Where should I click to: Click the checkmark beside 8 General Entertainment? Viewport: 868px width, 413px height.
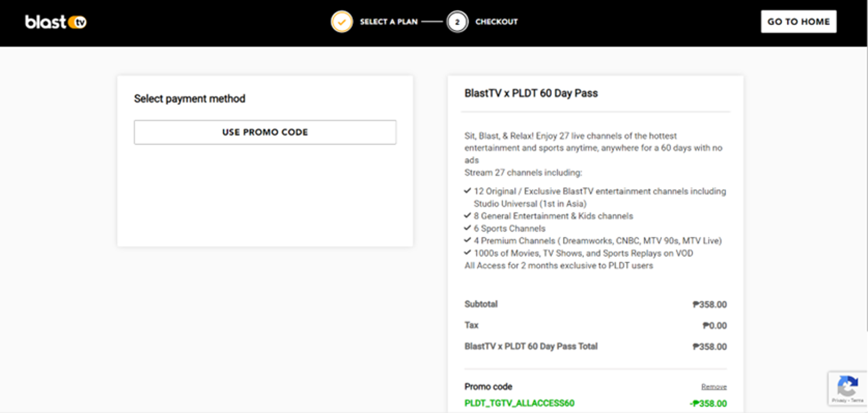(x=468, y=216)
